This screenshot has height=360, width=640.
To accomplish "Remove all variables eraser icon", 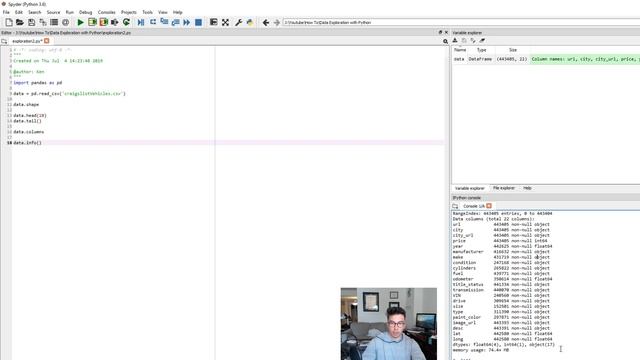I will pyautogui.click(x=482, y=40).
